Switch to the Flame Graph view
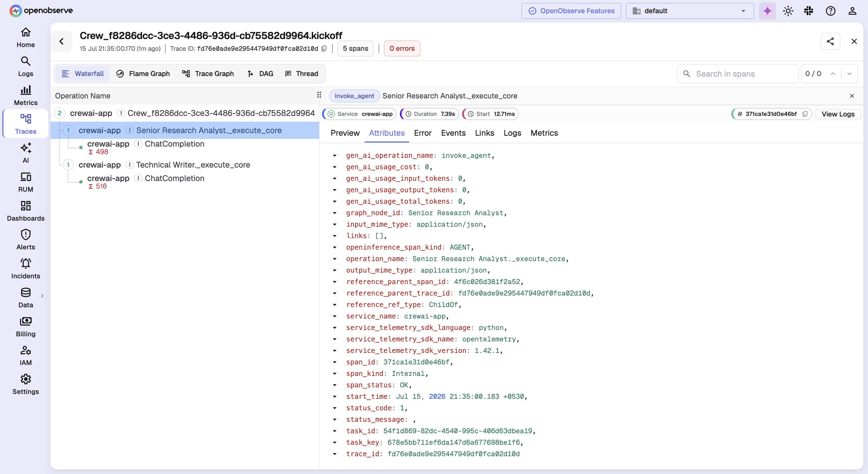This screenshot has width=868, height=474. tap(143, 73)
